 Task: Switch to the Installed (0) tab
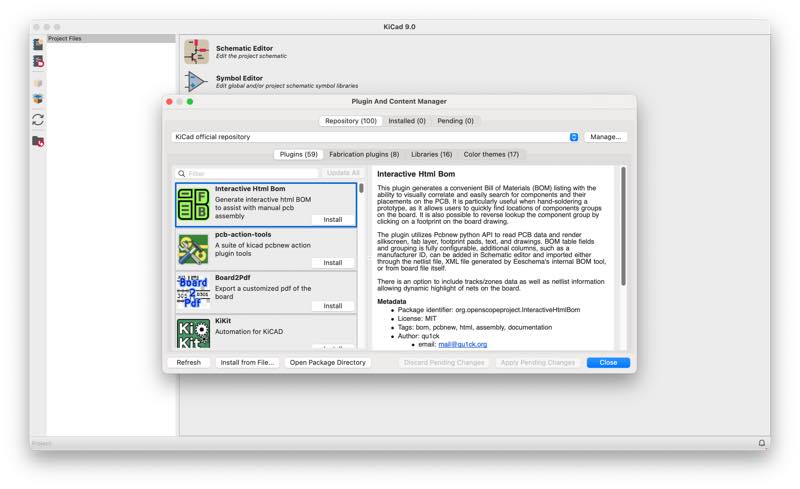[407, 121]
